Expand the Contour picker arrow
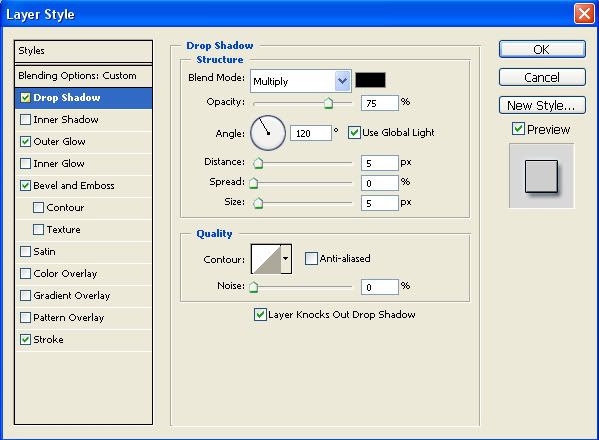This screenshot has width=599, height=440. [286, 259]
